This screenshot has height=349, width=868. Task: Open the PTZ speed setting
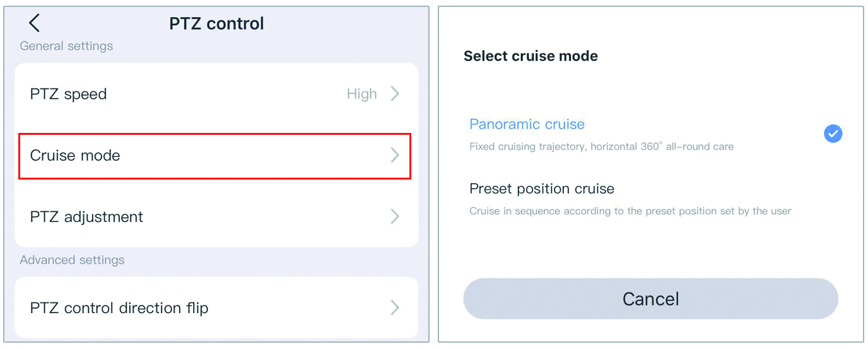(216, 94)
